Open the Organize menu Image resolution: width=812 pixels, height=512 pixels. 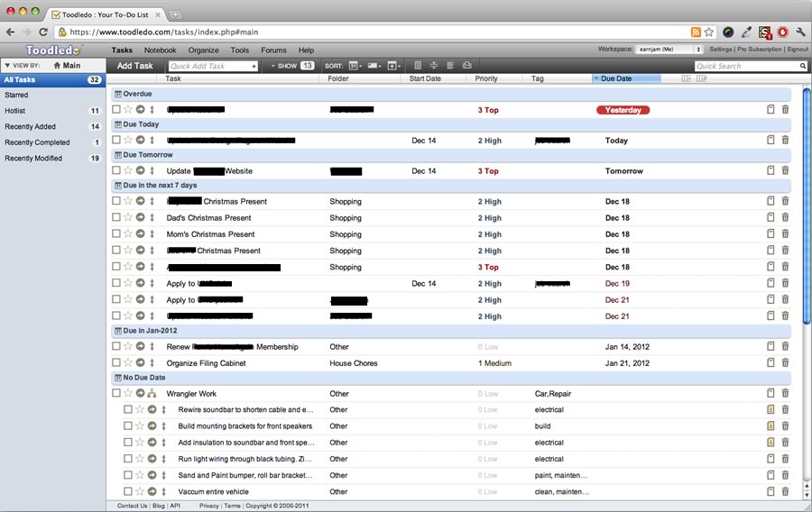click(x=203, y=50)
